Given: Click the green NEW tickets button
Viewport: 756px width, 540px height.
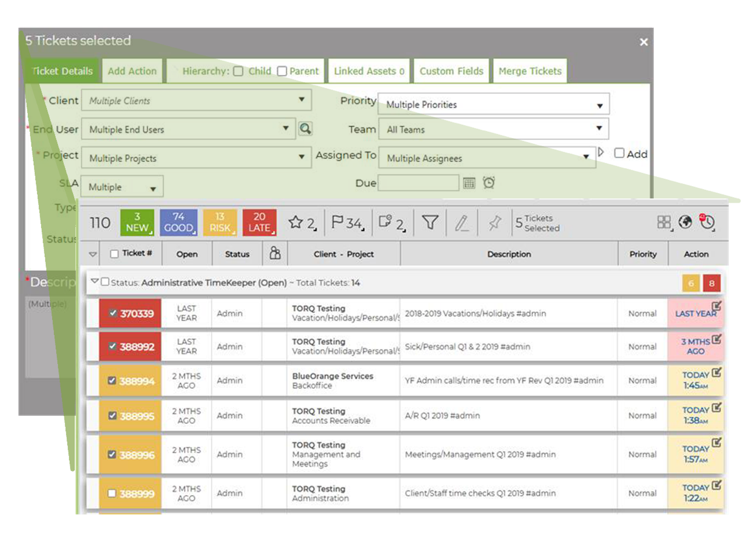Looking at the screenshot, I should 138,221.
